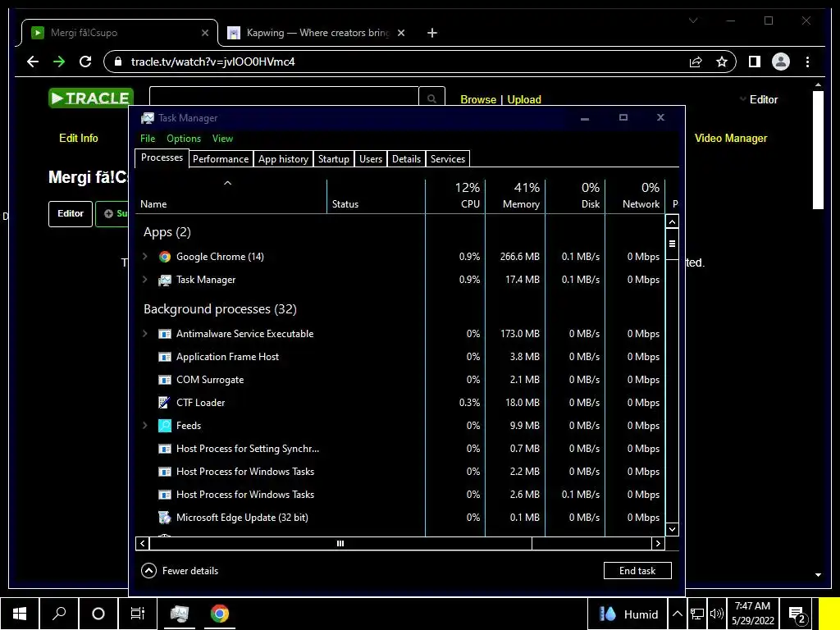
Task: Click the share page icon in the address bar
Action: pos(696,62)
